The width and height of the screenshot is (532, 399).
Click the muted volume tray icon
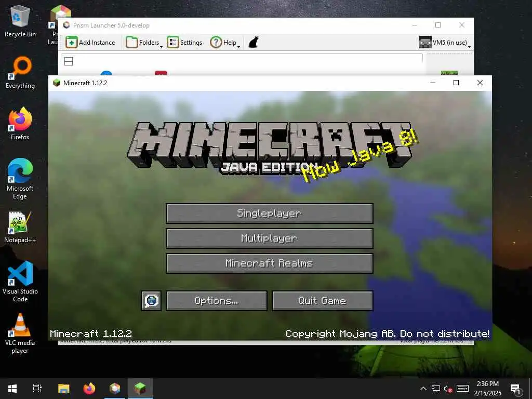tap(448, 389)
